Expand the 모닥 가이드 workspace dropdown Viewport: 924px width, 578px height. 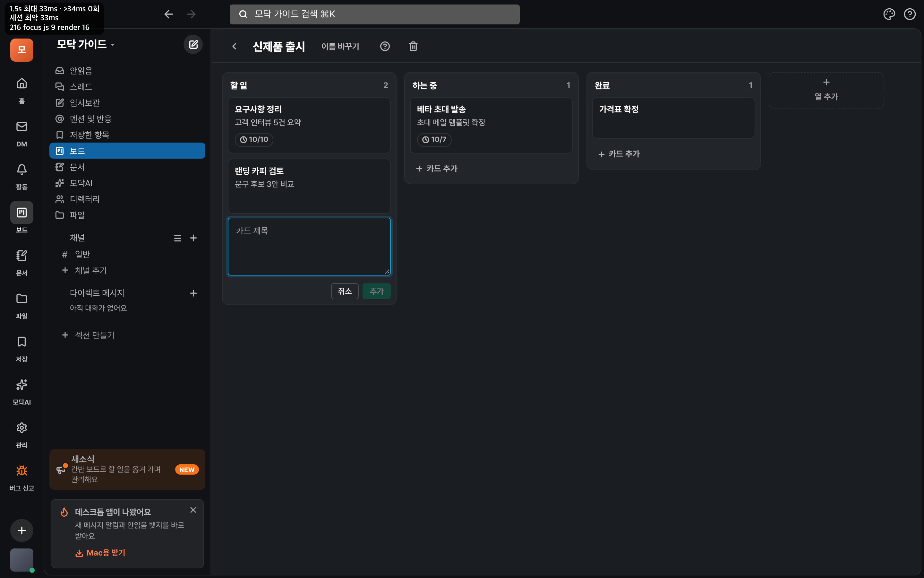pyautogui.click(x=86, y=44)
